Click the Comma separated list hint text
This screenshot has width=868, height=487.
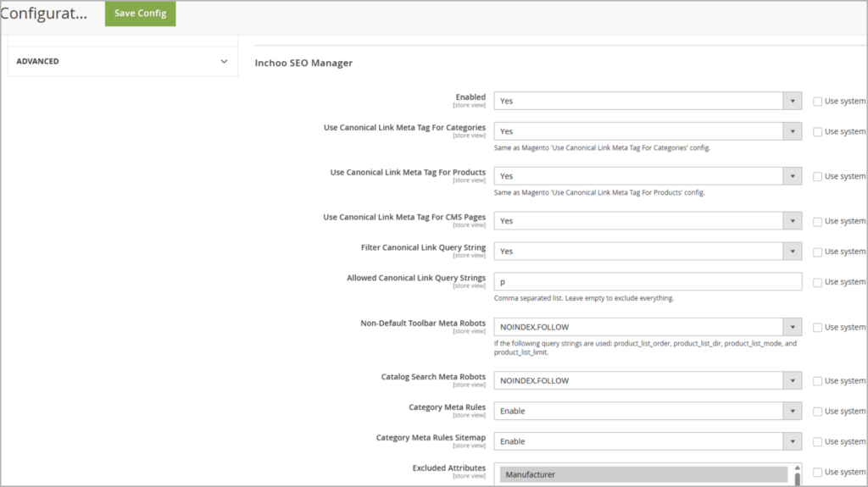click(x=584, y=298)
